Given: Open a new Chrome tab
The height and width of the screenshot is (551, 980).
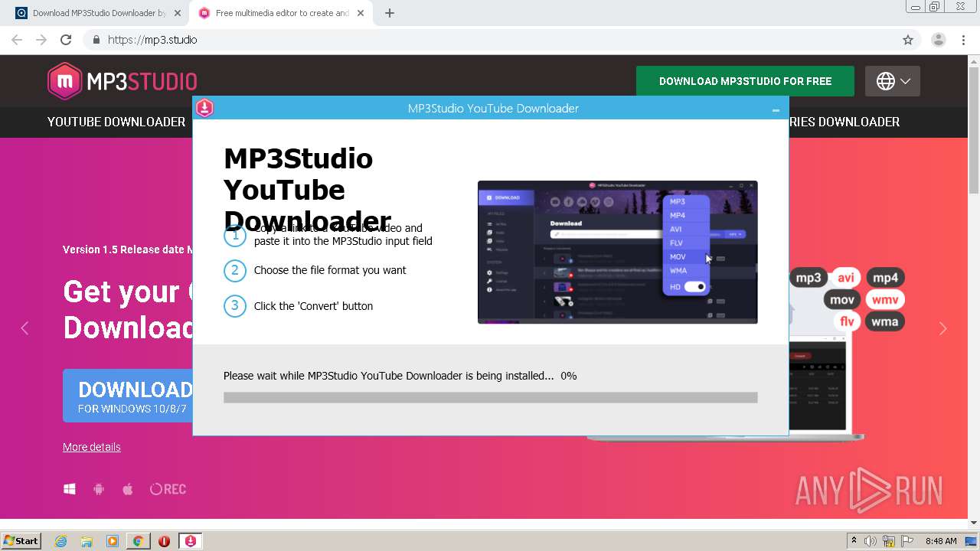Looking at the screenshot, I should click(x=389, y=13).
